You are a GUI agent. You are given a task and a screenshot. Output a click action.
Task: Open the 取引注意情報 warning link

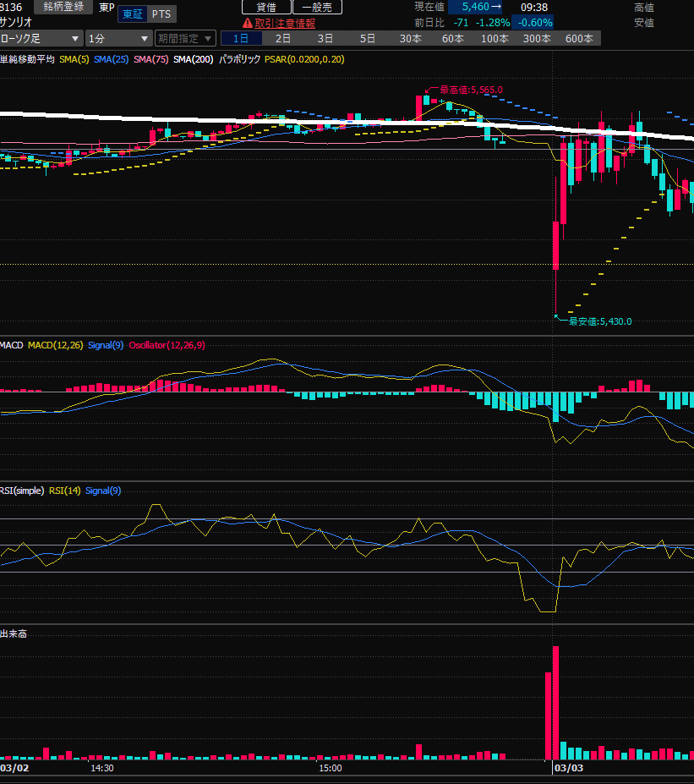coord(284,24)
